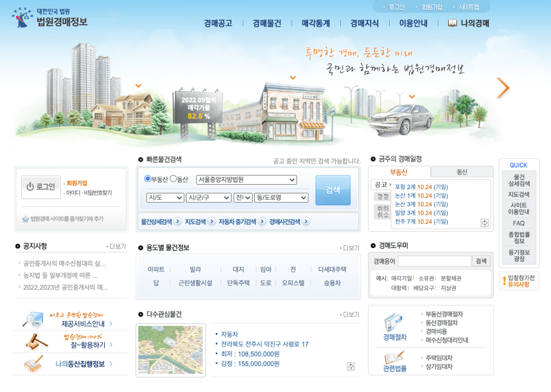Click the top 사이트맵 link
Viewport: 551px width, 392px height.
tap(469, 7)
